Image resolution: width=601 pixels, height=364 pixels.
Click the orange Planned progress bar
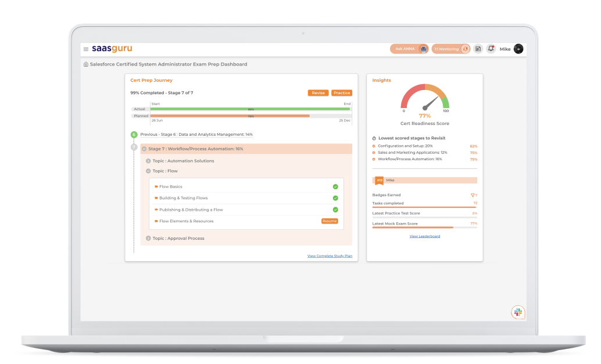pos(230,116)
